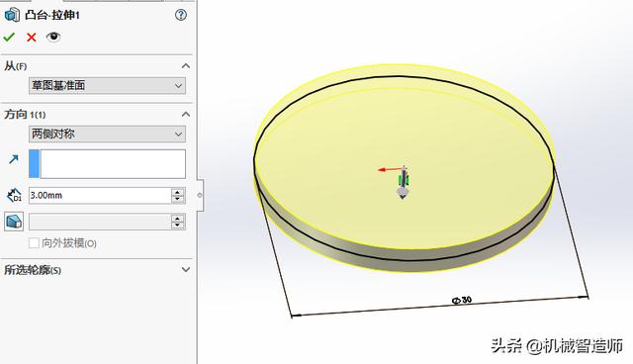Select the extrude direction selection box
This screenshot has height=364, width=633.
[107, 164]
